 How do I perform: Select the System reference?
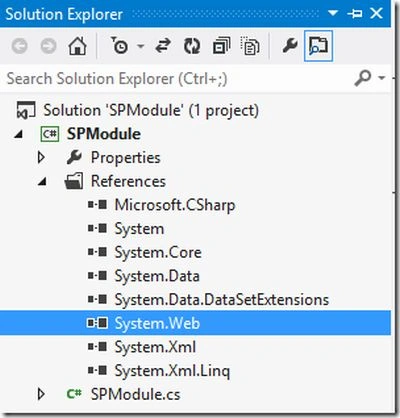[139, 229]
